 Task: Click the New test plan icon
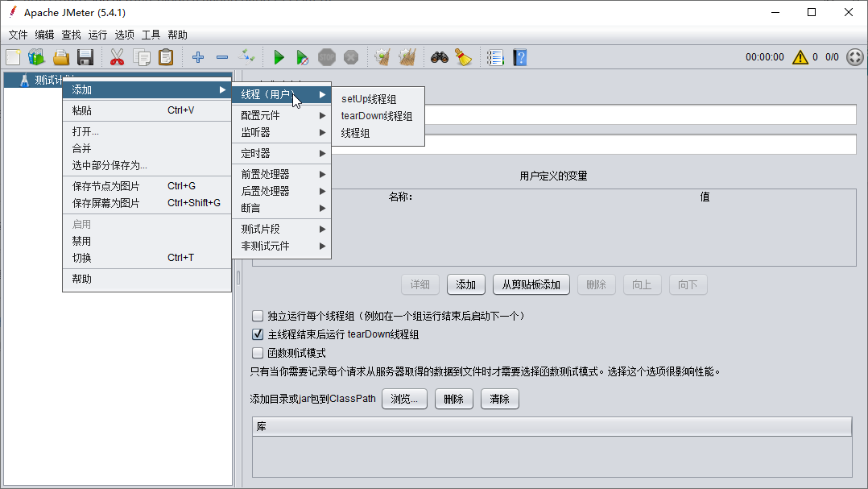13,57
